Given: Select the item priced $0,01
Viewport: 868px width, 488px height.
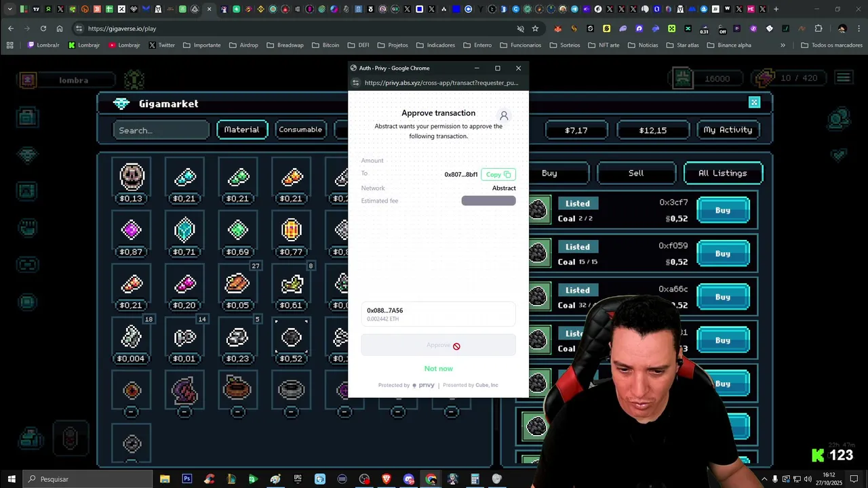Looking at the screenshot, I should pyautogui.click(x=184, y=338).
